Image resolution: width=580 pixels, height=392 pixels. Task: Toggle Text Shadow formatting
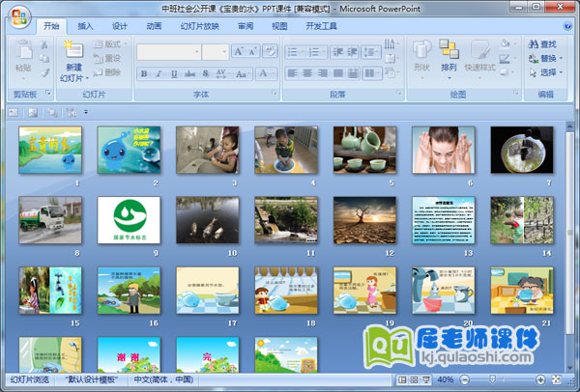coord(206,73)
